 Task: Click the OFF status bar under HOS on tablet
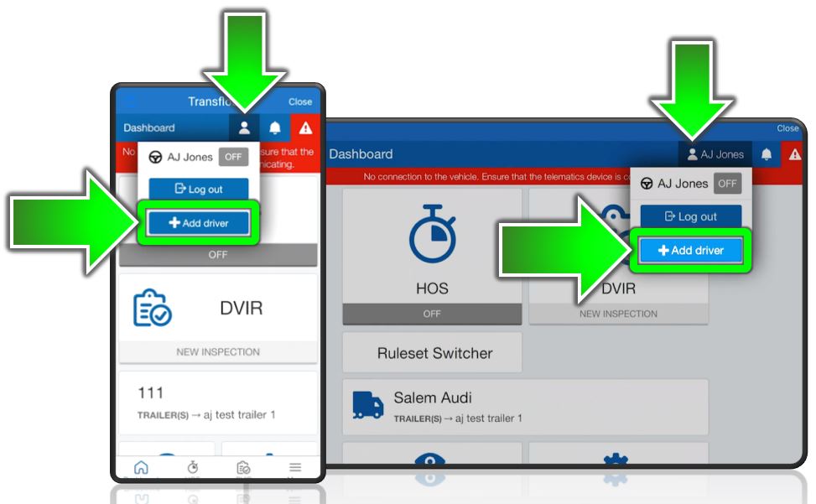(x=432, y=314)
